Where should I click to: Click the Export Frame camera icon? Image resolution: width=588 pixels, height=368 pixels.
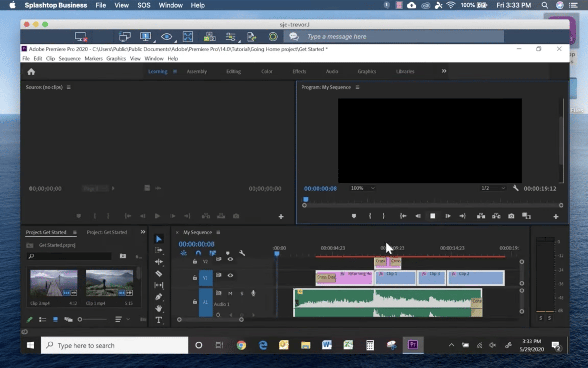click(x=511, y=216)
